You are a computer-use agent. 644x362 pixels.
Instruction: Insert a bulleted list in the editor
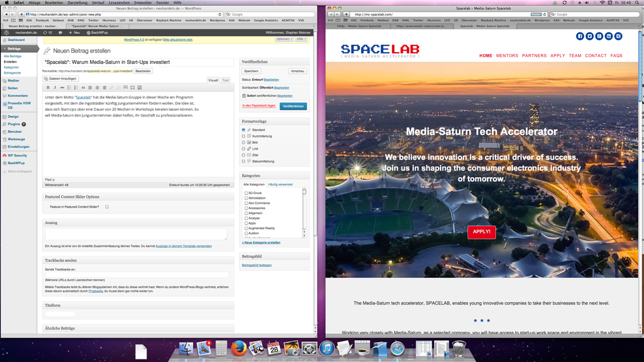(69, 87)
